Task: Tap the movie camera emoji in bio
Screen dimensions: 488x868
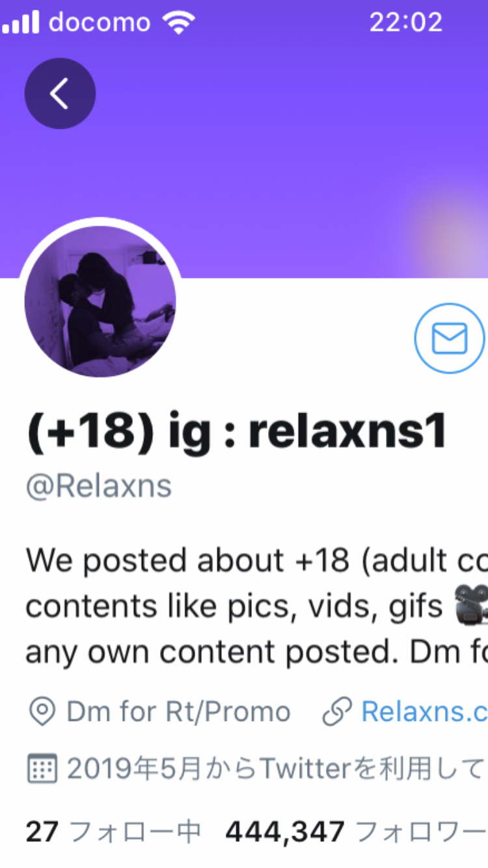Action: 472,604
